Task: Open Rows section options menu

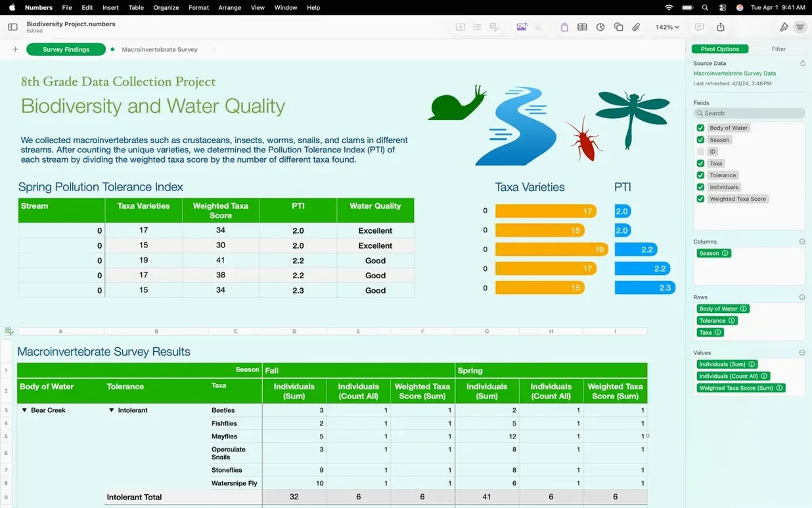Action: coord(802,297)
